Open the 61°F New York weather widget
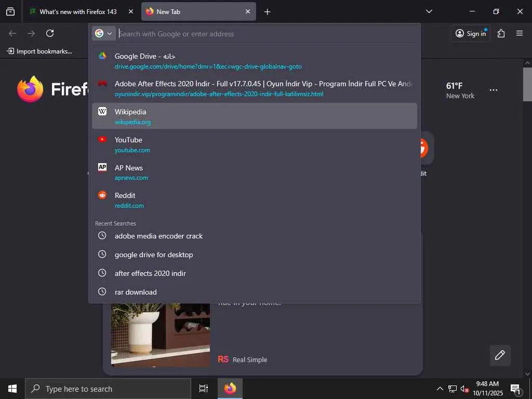This screenshot has height=399, width=532. click(460, 90)
